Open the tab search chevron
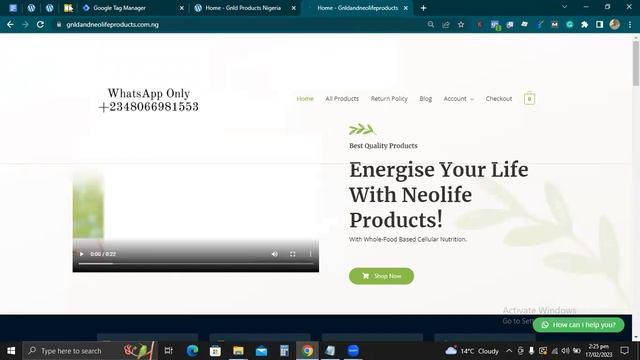Viewport: 640px width, 360px height. pyautogui.click(x=564, y=7)
